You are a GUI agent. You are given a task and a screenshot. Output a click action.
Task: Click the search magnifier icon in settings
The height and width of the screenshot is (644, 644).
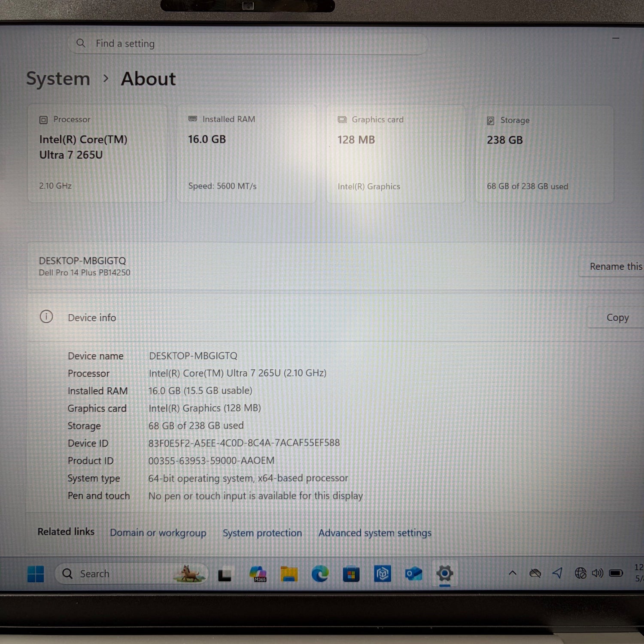81,43
